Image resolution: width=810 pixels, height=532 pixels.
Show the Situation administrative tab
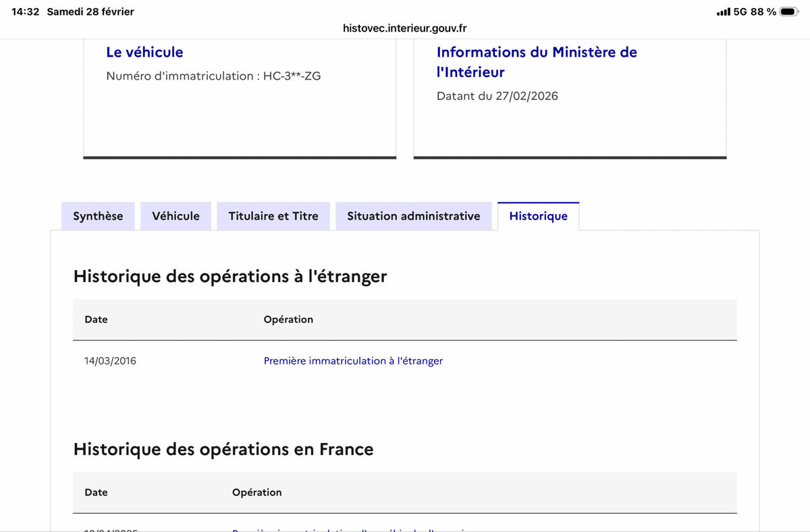414,216
